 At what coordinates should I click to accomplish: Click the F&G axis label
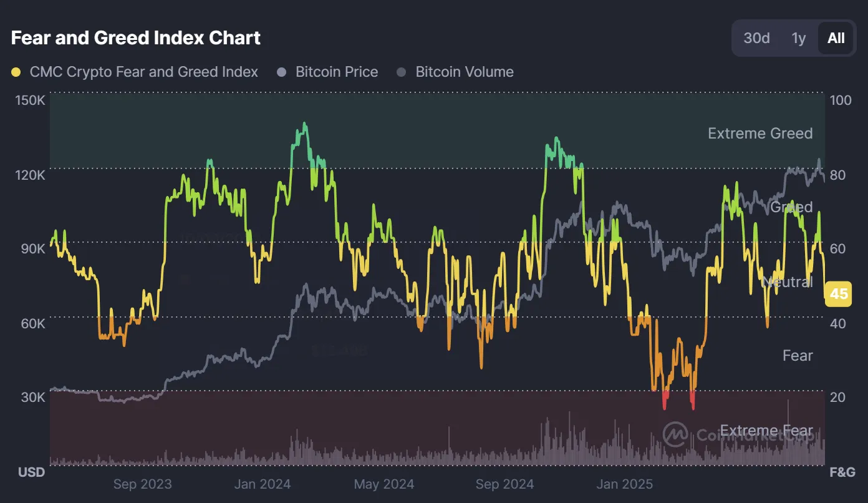[x=842, y=472]
